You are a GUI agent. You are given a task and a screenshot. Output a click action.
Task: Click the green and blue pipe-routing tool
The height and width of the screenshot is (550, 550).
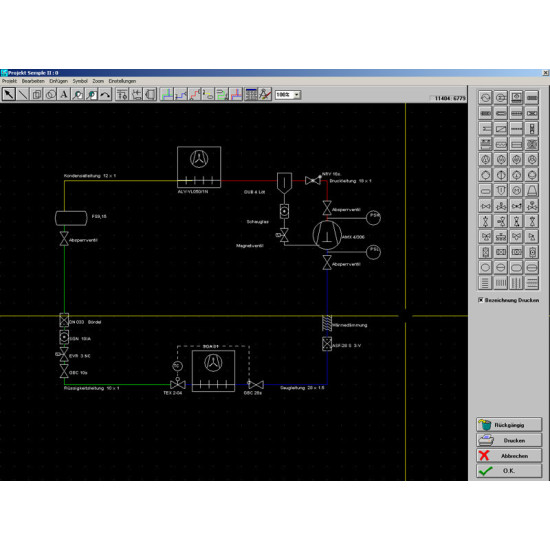point(167,94)
